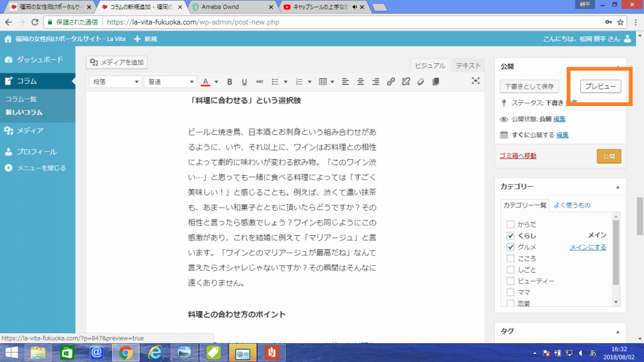Insert a bulleted list
Viewport: 644px width, 362px height.
tap(275, 81)
